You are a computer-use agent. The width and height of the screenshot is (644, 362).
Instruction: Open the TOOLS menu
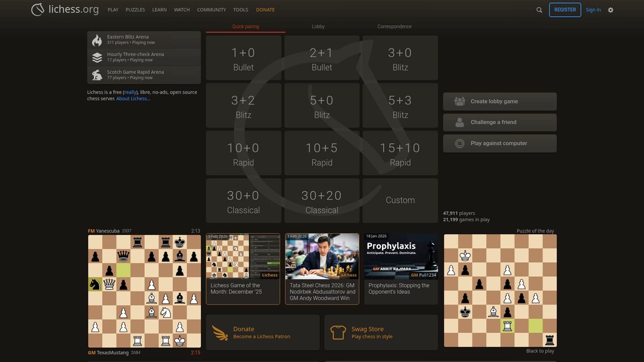240,10
